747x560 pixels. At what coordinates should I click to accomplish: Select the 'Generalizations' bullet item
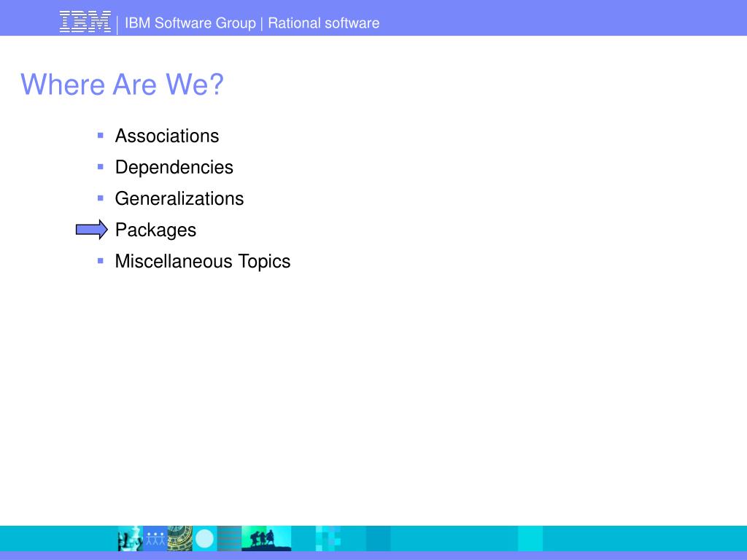pyautogui.click(x=179, y=198)
